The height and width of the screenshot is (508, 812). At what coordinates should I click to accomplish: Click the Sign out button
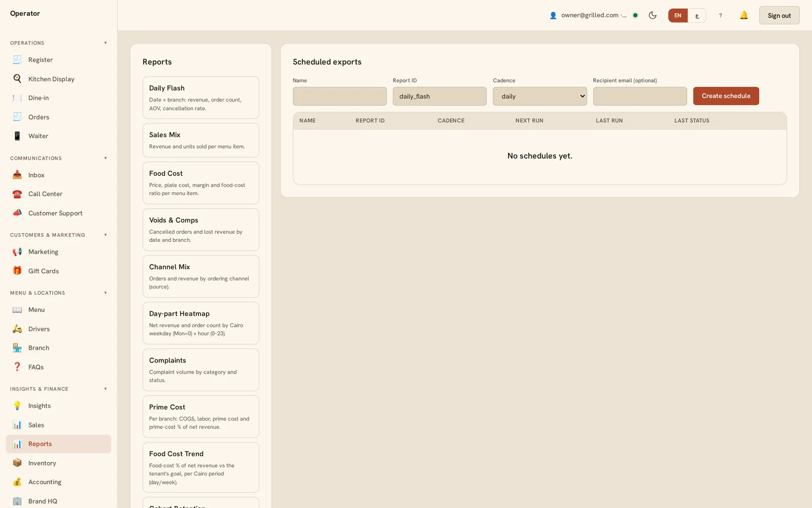coord(779,15)
